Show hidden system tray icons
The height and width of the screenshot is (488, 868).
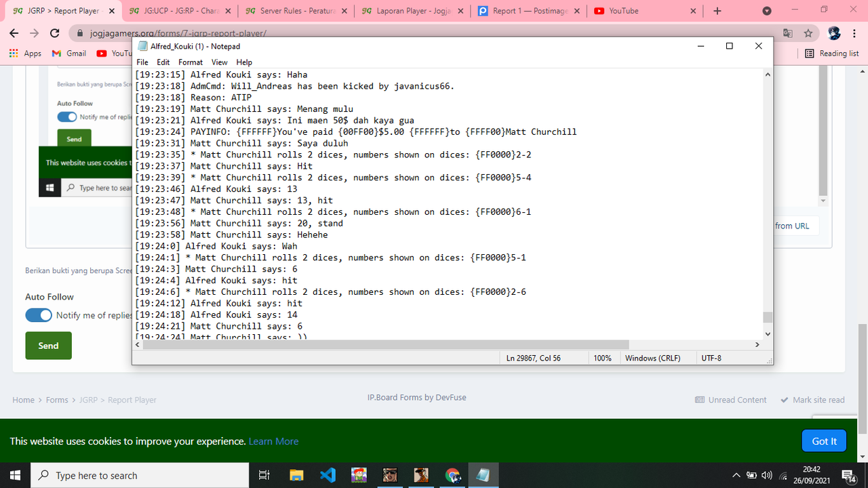click(x=736, y=475)
